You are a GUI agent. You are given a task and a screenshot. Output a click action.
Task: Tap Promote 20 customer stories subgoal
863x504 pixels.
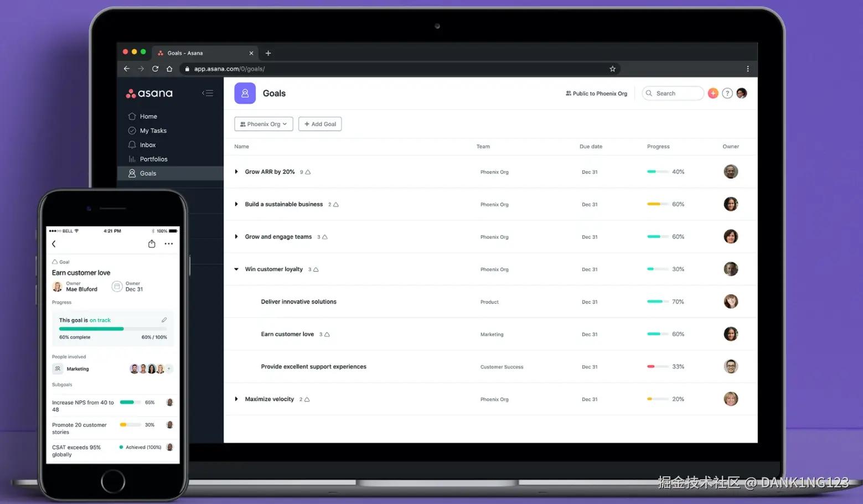pyautogui.click(x=113, y=428)
